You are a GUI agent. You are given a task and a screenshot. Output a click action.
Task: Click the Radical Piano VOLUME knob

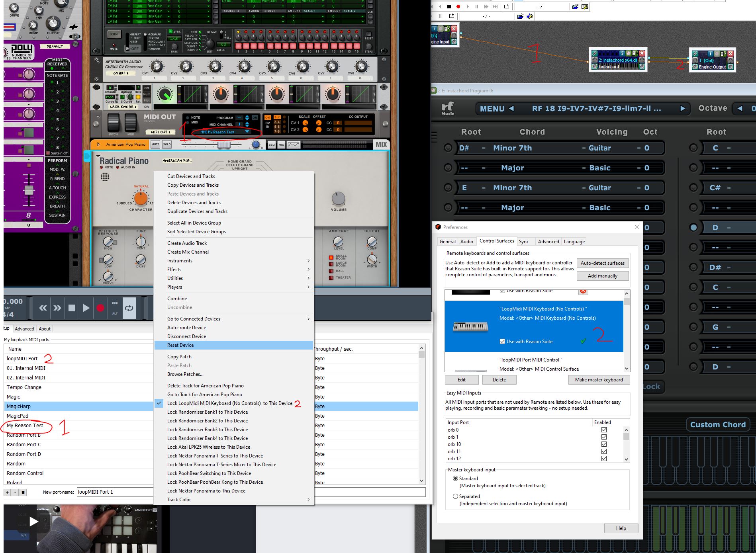click(x=338, y=198)
